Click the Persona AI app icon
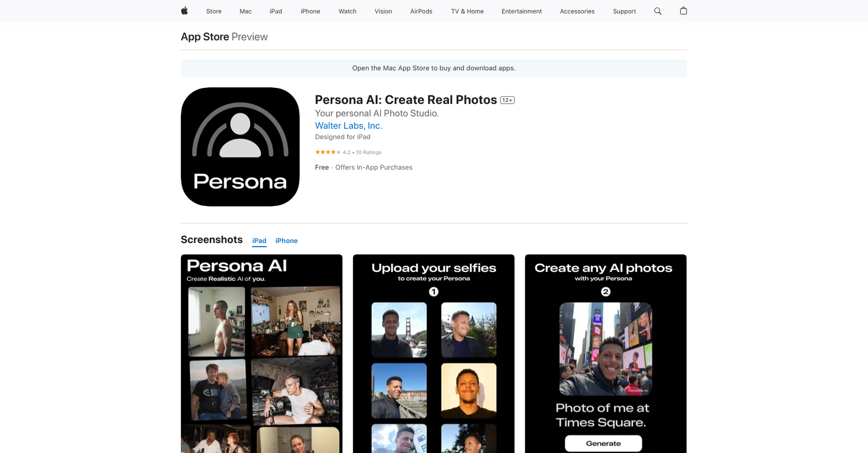Viewport: 868px width, 453px height. [240, 146]
